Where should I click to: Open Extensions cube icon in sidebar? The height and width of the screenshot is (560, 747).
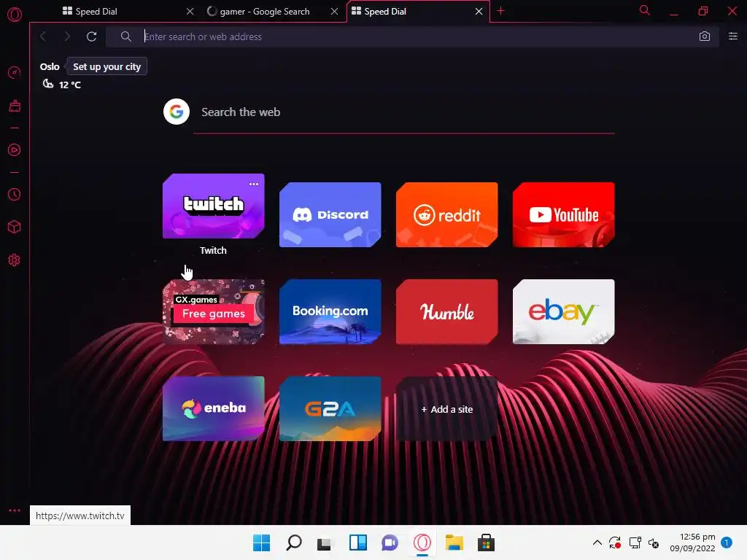(15, 227)
